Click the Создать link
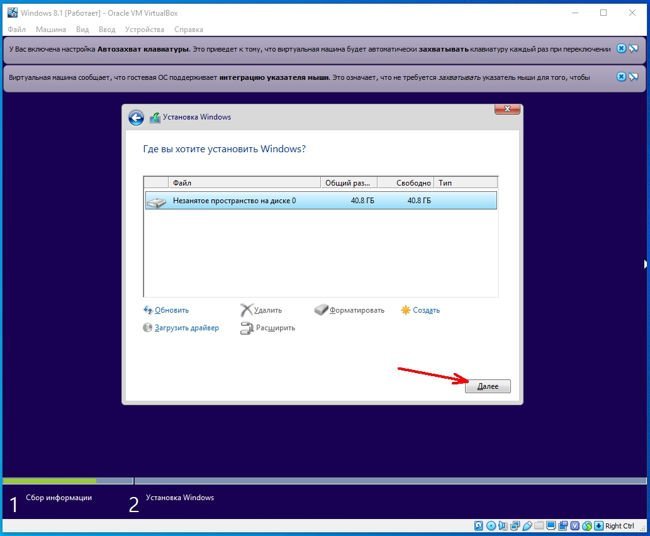 (x=426, y=310)
